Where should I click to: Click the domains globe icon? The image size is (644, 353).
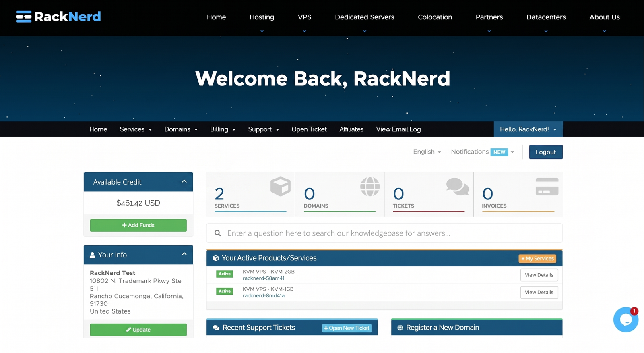pos(370,187)
